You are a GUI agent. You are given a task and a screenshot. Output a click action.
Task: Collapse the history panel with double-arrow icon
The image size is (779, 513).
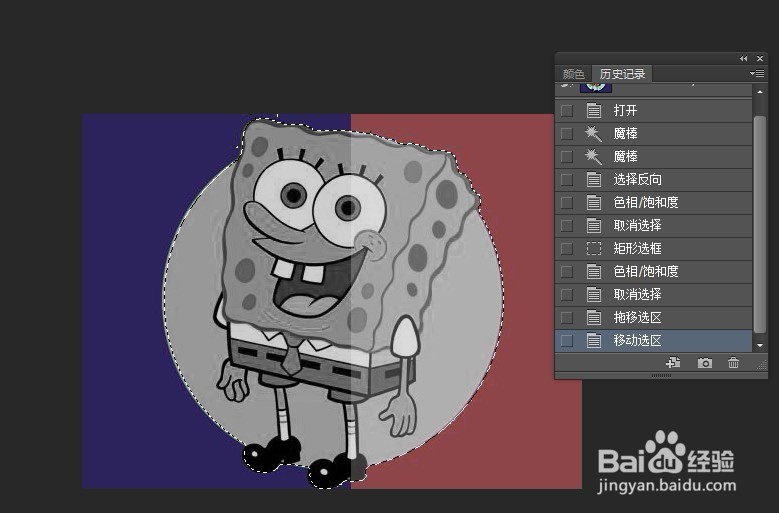click(x=743, y=59)
